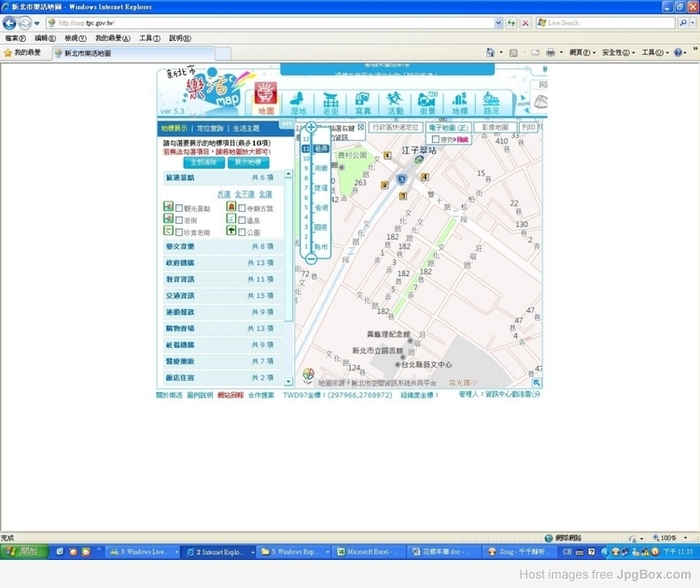The image size is (700, 588).
Task: Open the 老街 old street icon
Action: pyautogui.click(x=330, y=103)
